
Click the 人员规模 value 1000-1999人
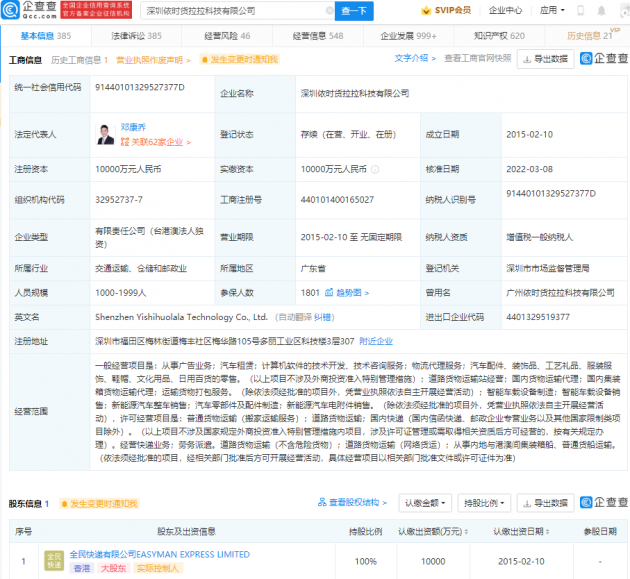point(121,293)
